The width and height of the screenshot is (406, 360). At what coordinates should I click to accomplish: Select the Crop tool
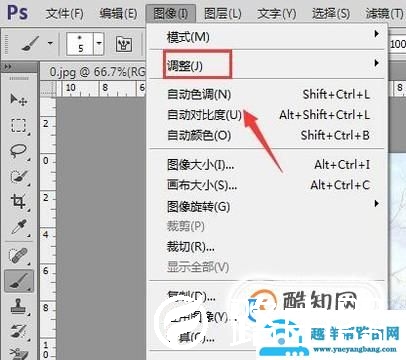tap(18, 202)
